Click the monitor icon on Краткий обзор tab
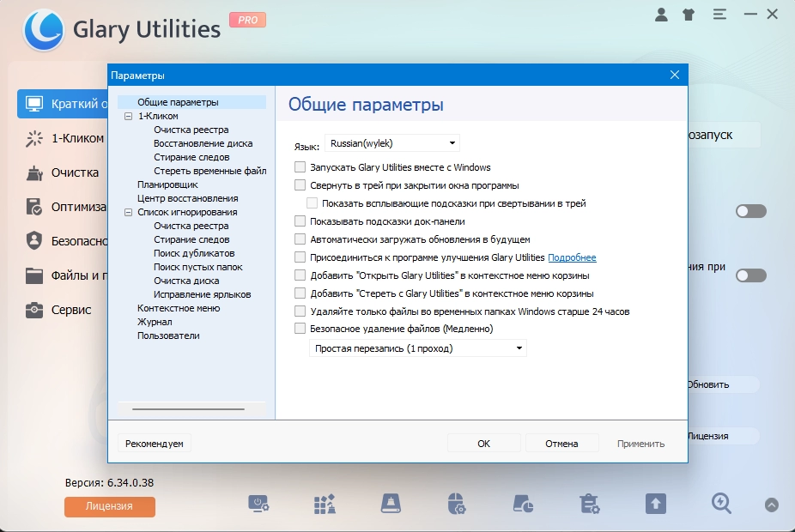The height and width of the screenshot is (532, 795). pos(34,104)
